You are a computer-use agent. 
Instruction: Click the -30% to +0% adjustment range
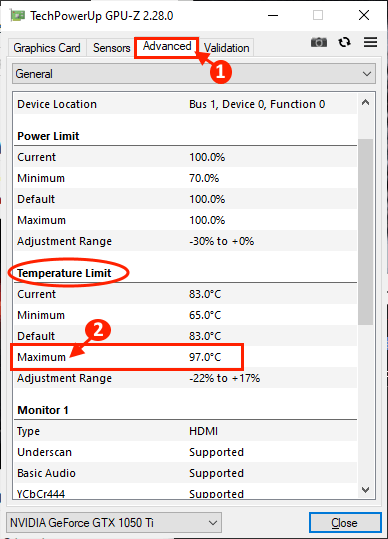point(222,241)
